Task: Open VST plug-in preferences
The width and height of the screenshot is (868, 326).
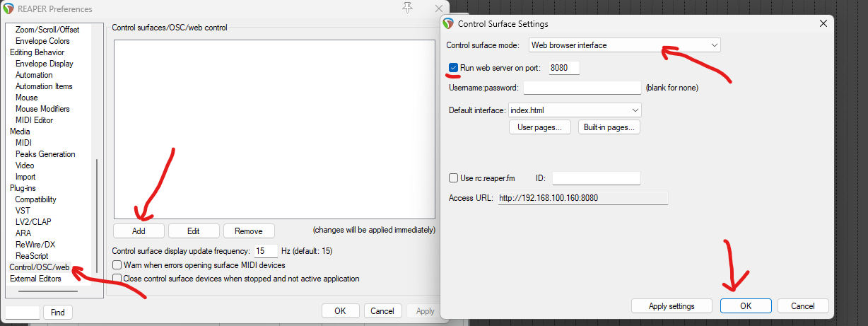Action: [x=23, y=211]
